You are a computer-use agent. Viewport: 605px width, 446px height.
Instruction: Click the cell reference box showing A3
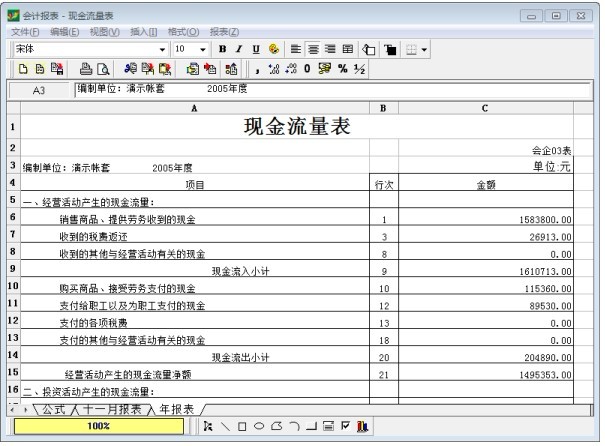[39, 91]
